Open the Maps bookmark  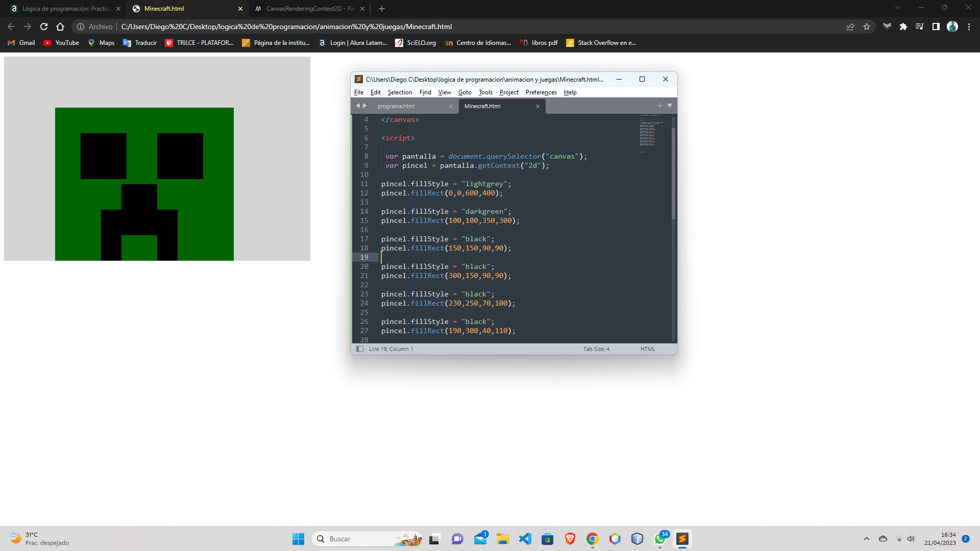pos(101,43)
